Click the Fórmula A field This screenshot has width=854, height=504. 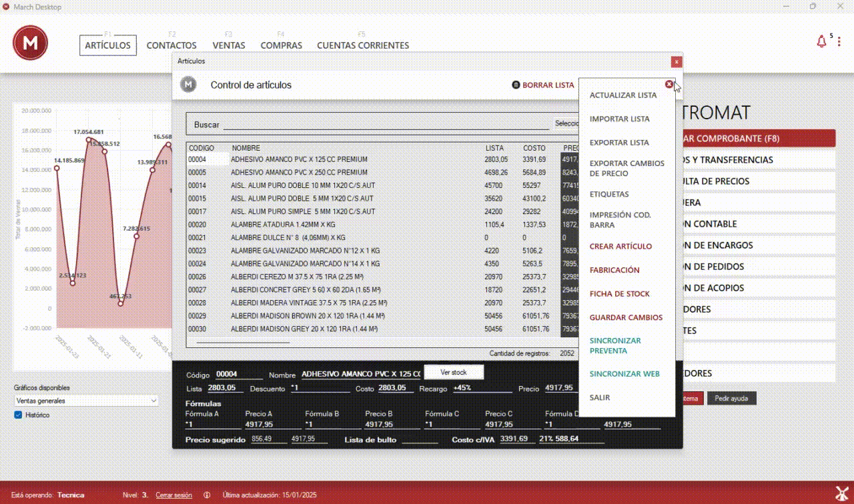[212, 424]
